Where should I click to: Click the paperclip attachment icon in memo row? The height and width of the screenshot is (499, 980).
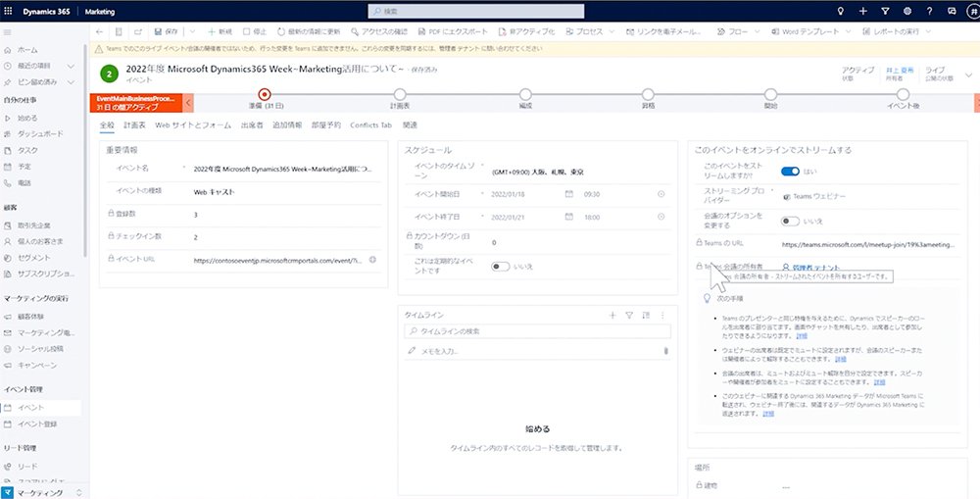[x=666, y=351]
